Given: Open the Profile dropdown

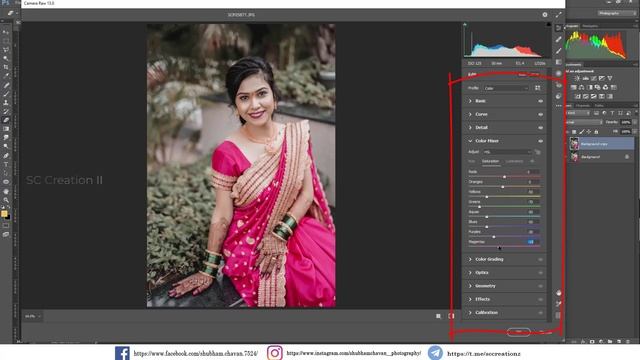Looking at the screenshot, I should tap(506, 88).
